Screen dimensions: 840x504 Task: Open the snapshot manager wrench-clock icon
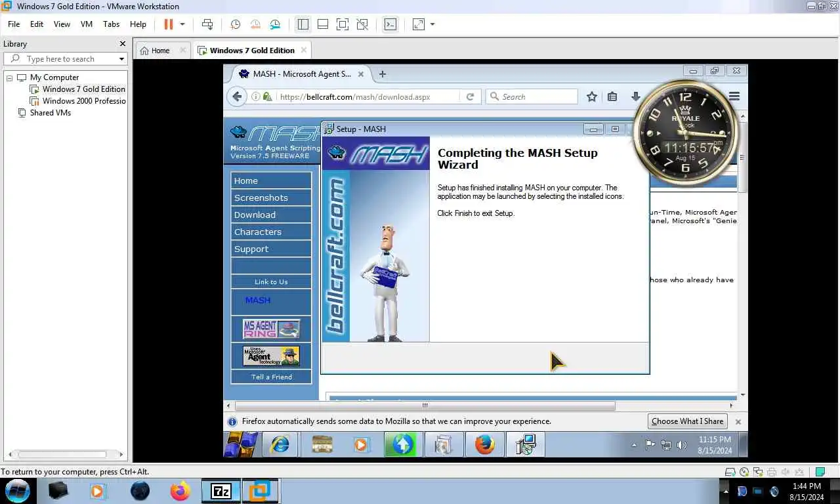tap(275, 24)
